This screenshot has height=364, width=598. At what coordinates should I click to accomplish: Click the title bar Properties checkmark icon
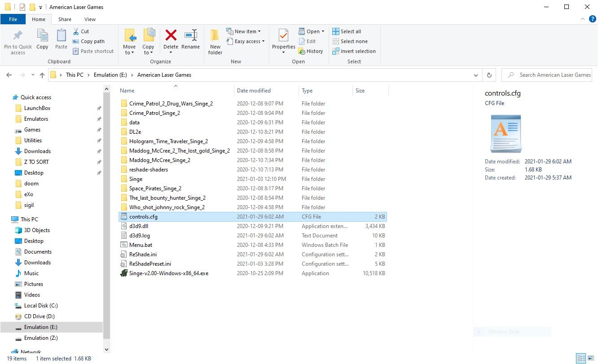22,7
